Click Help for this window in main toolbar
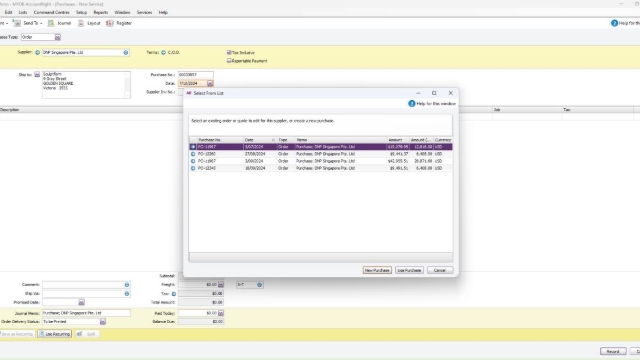The height and width of the screenshot is (360, 640). (614, 23)
